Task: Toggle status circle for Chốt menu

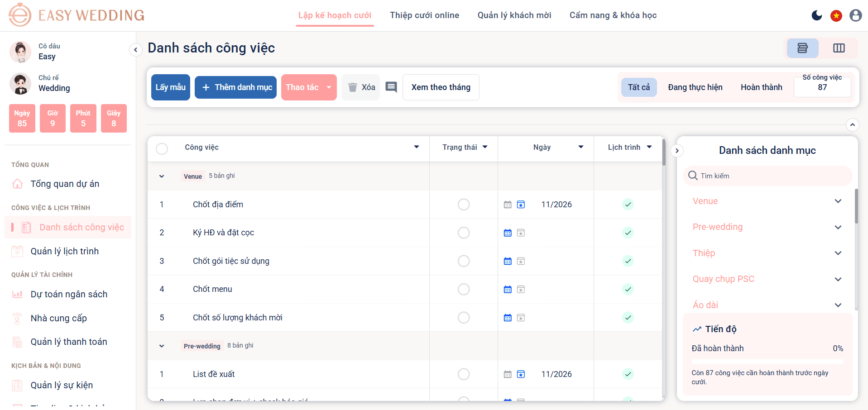Action: tap(464, 289)
